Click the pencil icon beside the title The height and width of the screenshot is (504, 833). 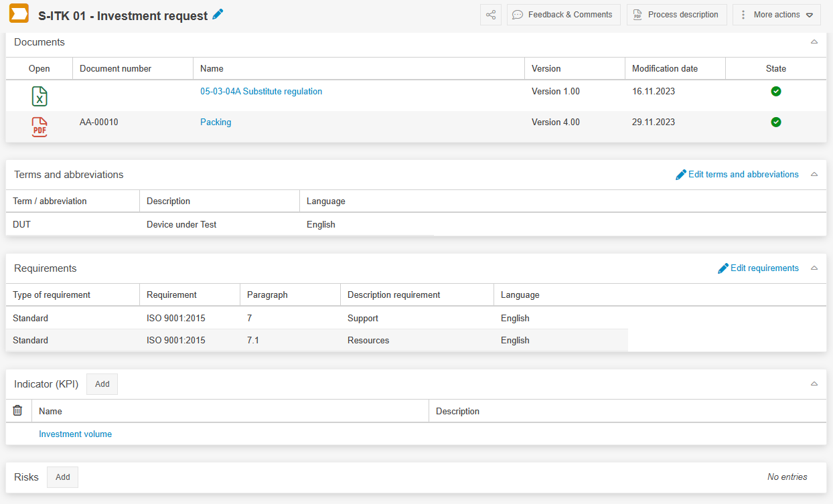(218, 15)
